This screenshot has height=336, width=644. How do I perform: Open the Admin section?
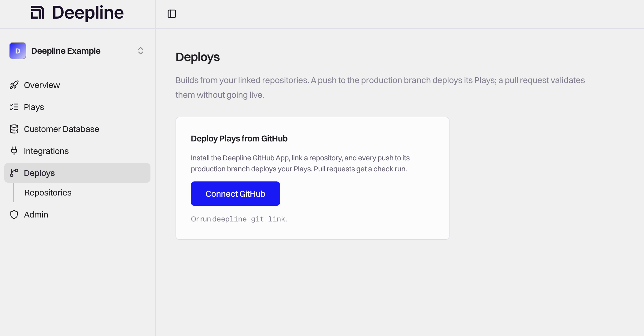tap(77, 214)
